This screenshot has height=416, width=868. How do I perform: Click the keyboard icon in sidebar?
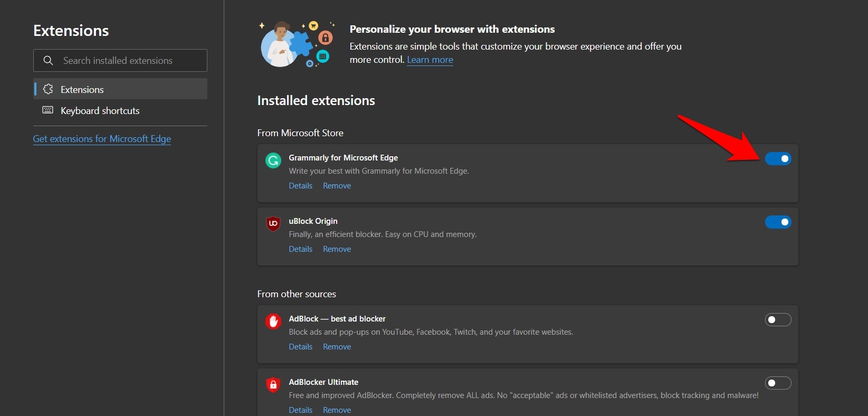[48, 110]
